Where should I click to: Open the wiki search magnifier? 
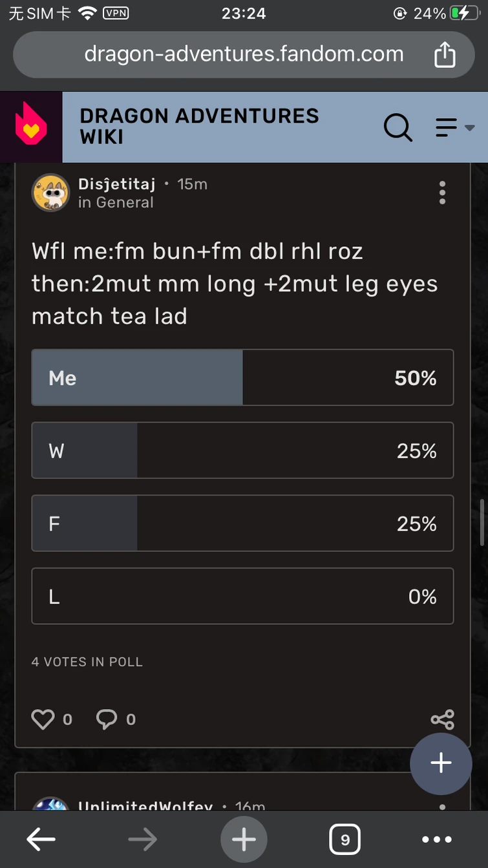398,127
